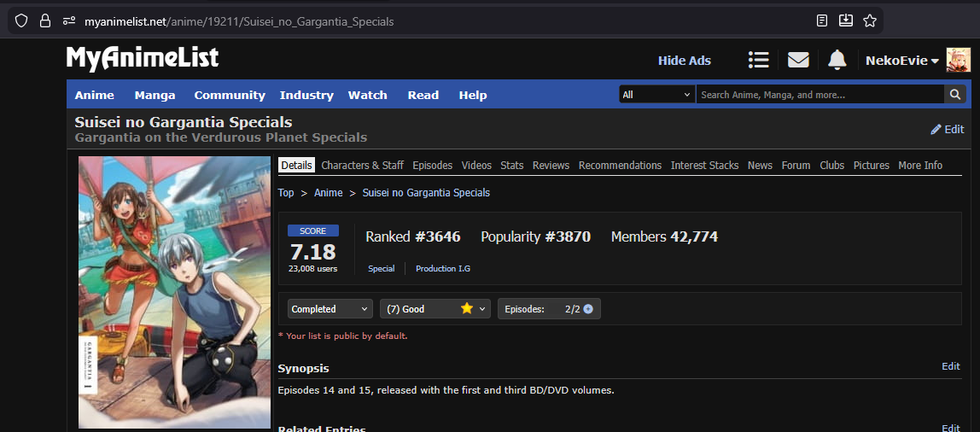Screen dimensions: 980x432
Task: Switch to the Episodes tab
Action: [x=433, y=165]
